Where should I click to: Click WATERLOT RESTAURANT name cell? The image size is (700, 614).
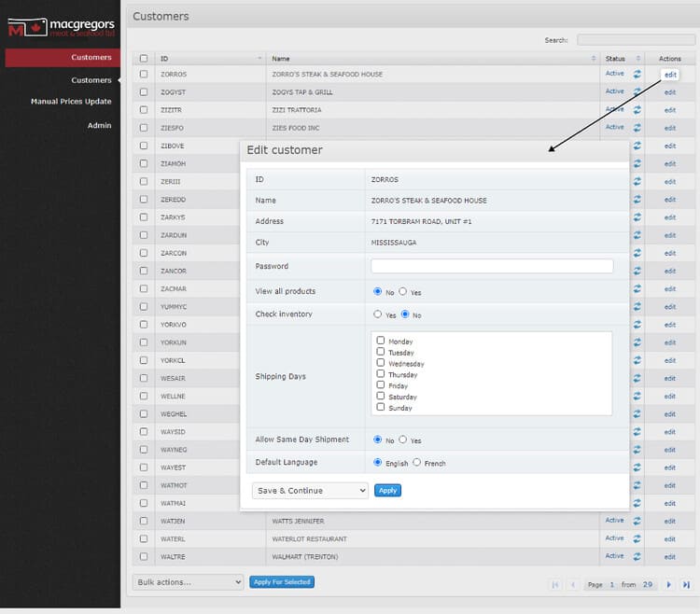pos(309,539)
